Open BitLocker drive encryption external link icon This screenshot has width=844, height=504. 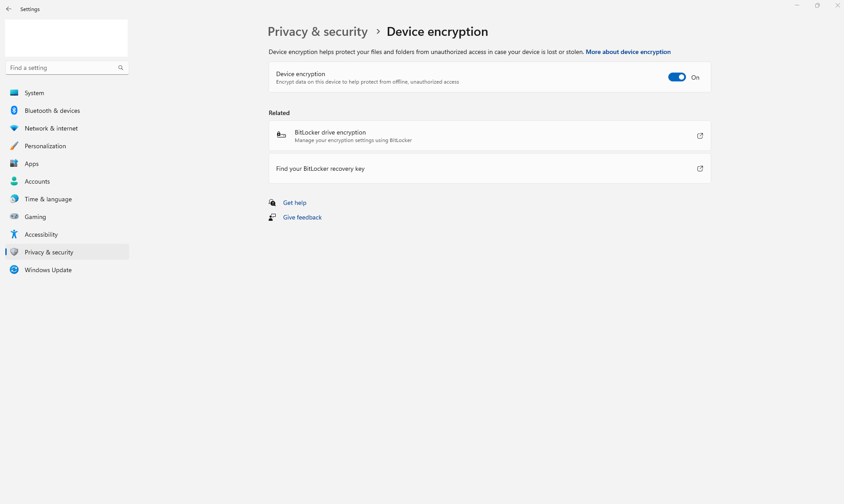click(700, 136)
